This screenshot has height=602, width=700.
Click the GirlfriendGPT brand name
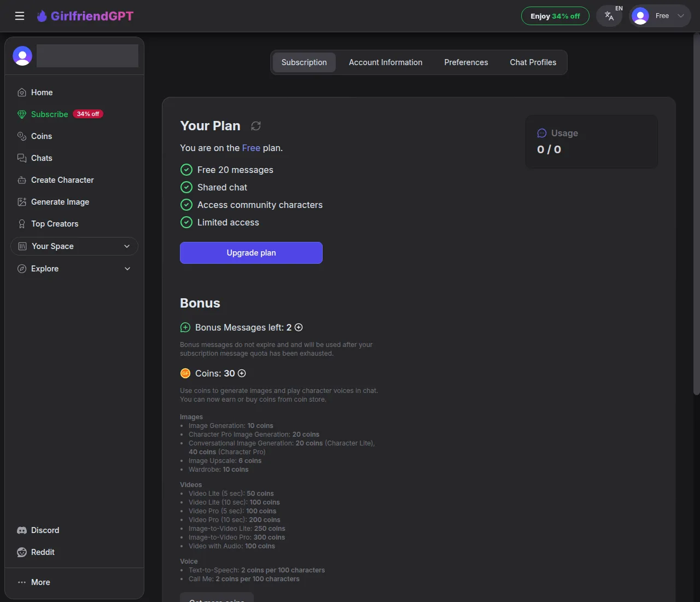pyautogui.click(x=92, y=16)
